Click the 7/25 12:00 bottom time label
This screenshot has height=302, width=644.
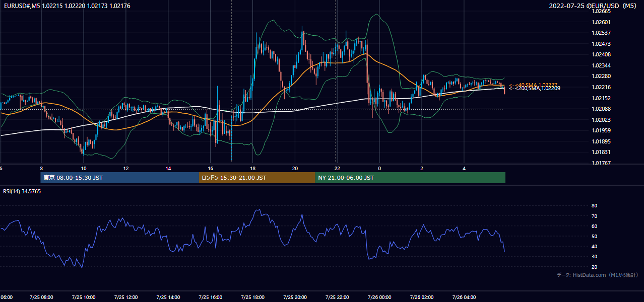pyautogui.click(x=126, y=297)
